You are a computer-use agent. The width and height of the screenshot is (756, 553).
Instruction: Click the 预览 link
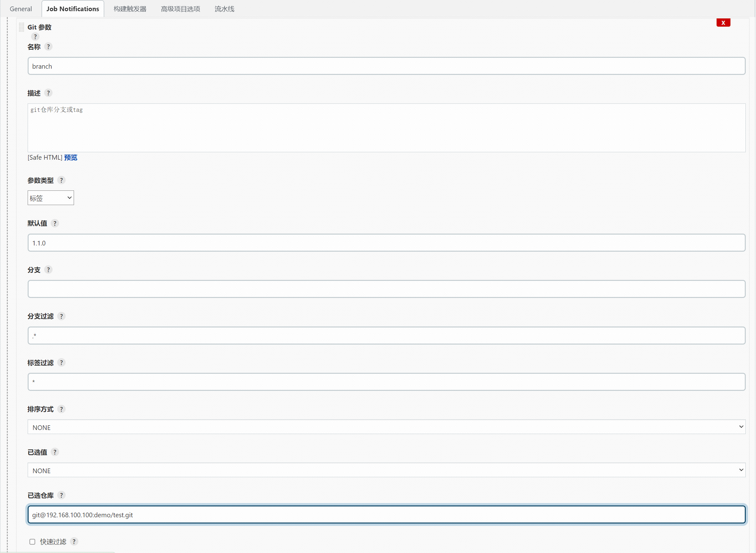(x=71, y=157)
